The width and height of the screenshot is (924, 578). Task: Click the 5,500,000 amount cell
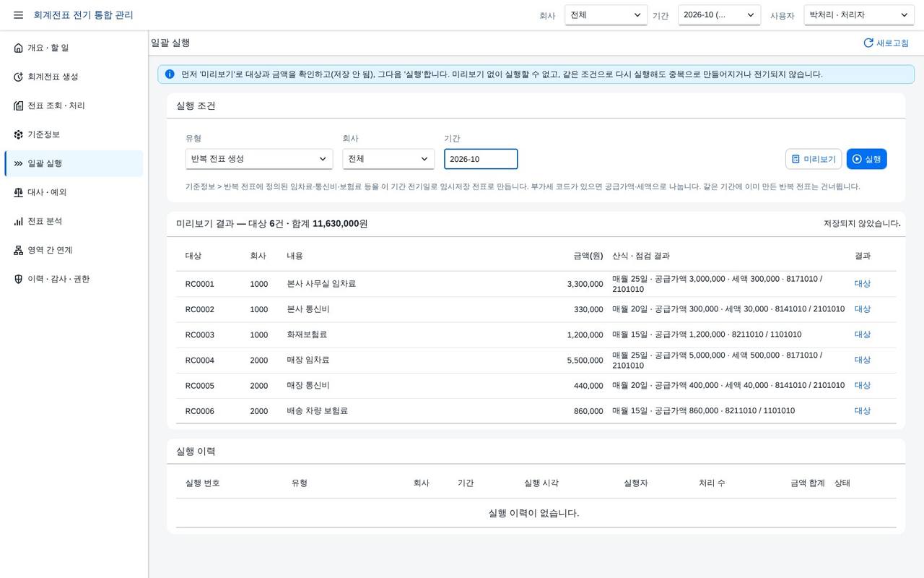[585, 361]
